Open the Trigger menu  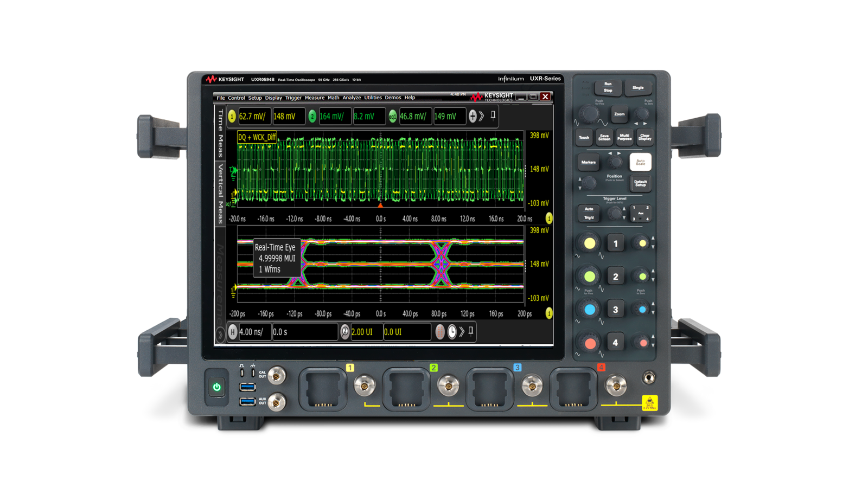point(293,98)
